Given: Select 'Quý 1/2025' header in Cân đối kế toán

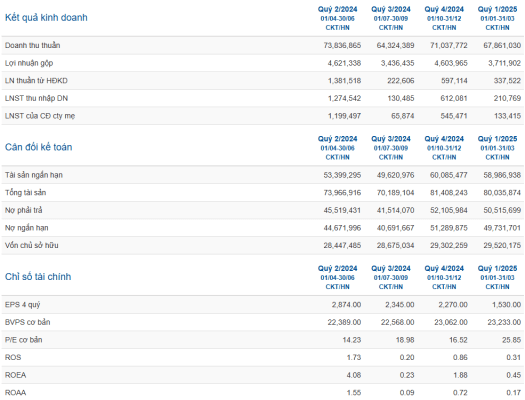Looking at the screenshot, I should 497,139.
